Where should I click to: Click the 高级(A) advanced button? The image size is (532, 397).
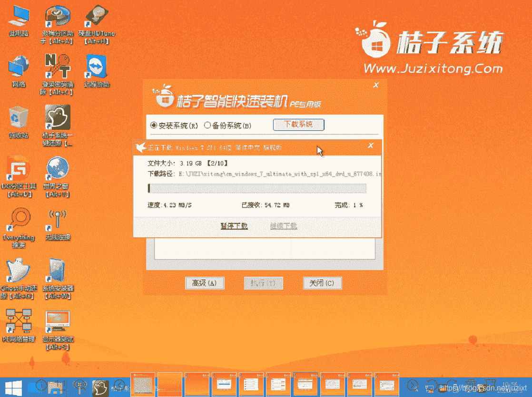point(205,283)
